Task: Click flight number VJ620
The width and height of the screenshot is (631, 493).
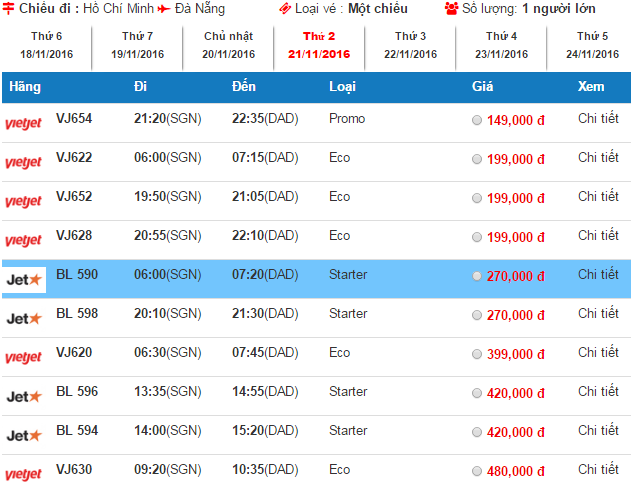Action: 74,353
